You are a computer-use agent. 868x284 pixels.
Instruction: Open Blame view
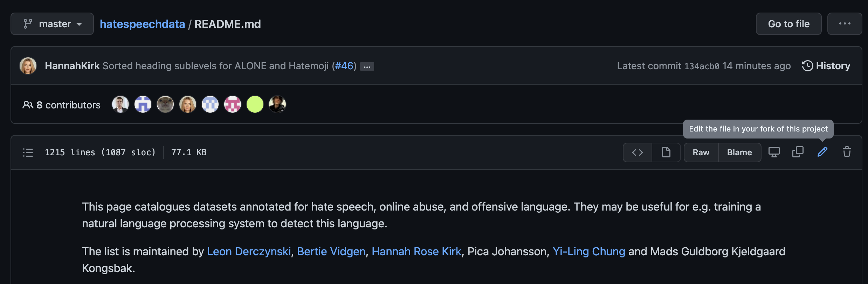[739, 152]
